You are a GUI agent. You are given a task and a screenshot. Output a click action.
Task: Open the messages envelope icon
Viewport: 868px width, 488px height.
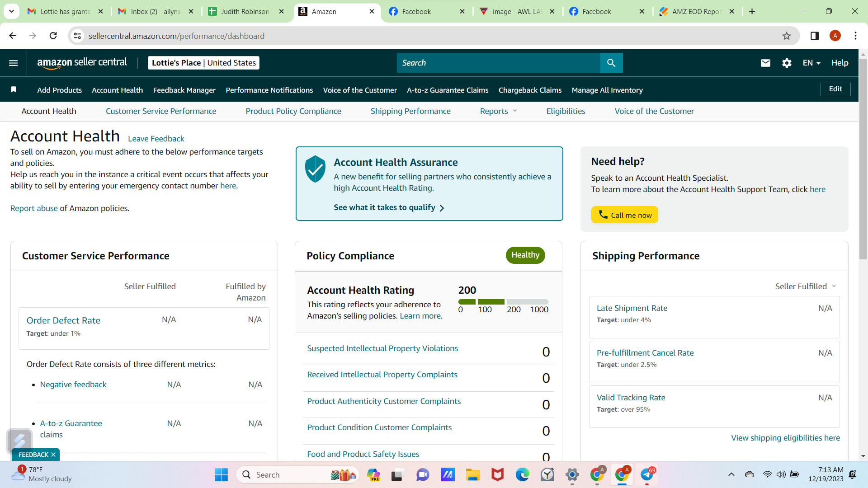[x=765, y=63]
